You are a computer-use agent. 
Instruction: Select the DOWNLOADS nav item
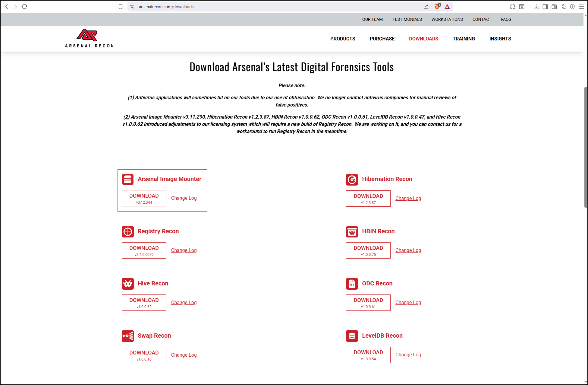pyautogui.click(x=423, y=39)
